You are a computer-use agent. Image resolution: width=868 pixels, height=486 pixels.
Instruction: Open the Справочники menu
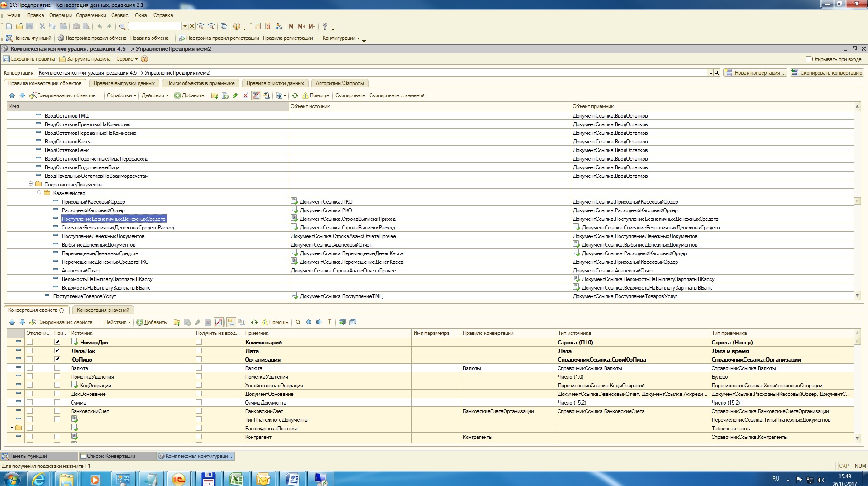(91, 15)
